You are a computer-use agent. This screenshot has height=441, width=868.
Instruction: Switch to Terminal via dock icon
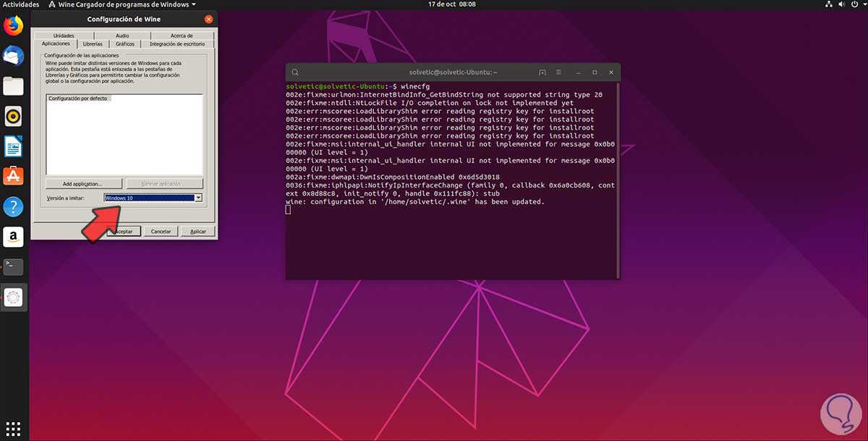point(14,266)
